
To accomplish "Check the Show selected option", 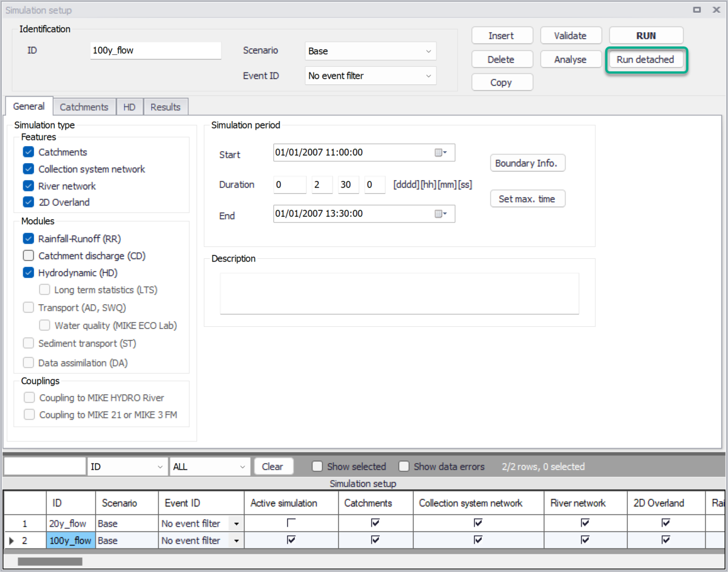I will [317, 466].
